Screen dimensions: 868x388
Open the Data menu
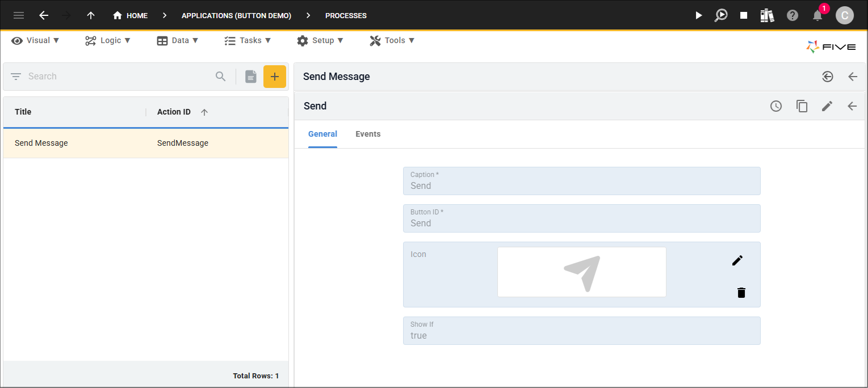click(x=178, y=40)
